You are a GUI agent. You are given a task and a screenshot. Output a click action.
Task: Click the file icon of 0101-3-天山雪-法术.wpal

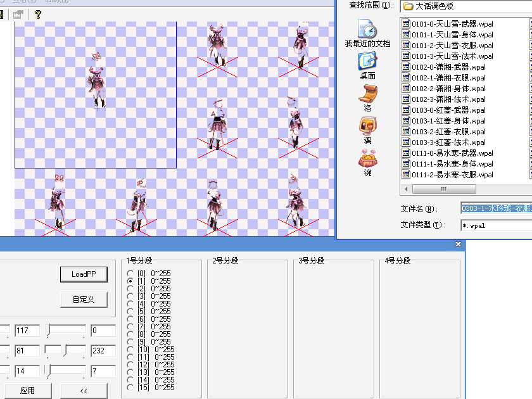pos(406,56)
